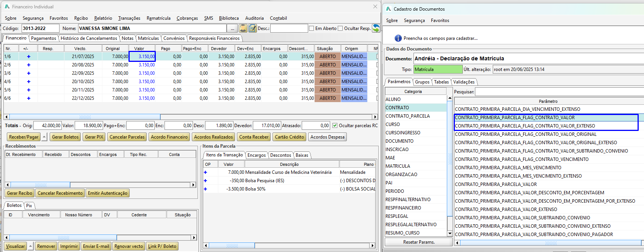This screenshot has height=252, width=644.
Task: Expand the arrow next to Receber/Pagar
Action: [x=44, y=137]
